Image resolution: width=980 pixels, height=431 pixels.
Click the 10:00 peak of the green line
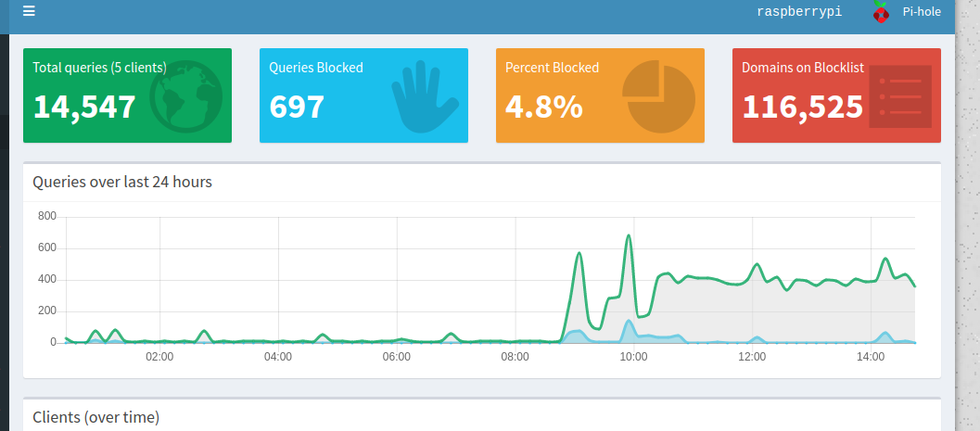point(628,236)
